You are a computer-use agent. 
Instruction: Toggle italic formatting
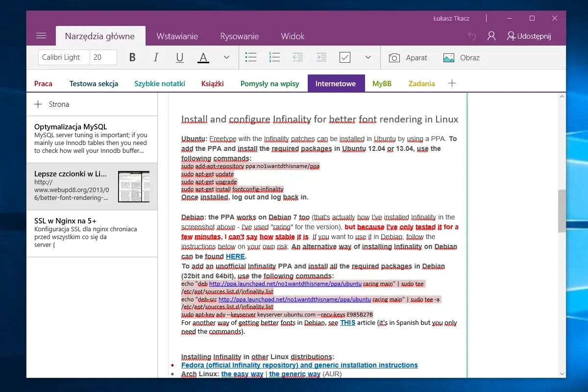pyautogui.click(x=156, y=57)
